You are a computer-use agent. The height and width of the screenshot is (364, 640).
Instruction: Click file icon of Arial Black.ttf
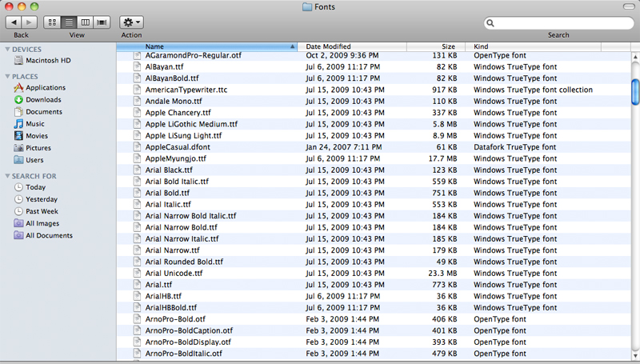(x=137, y=170)
